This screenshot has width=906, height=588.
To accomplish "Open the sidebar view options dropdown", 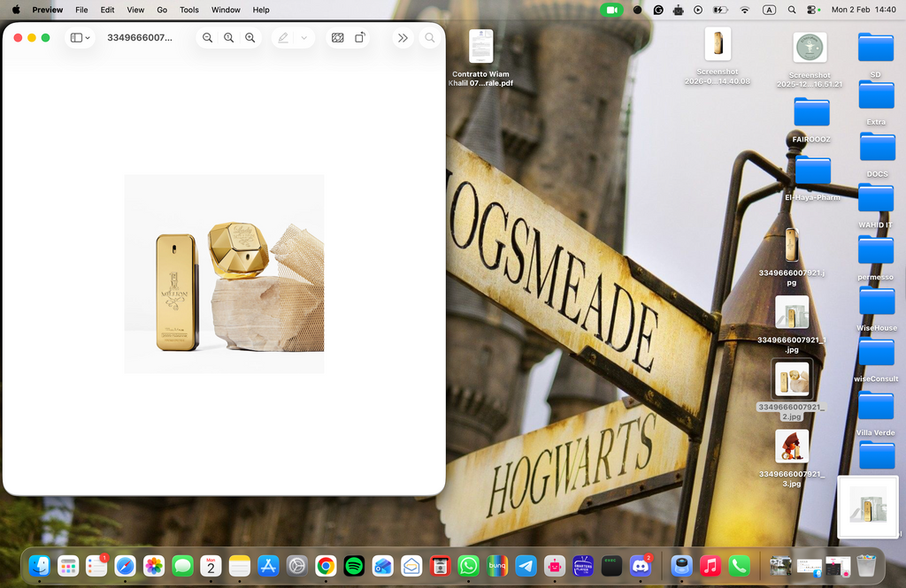I will click(x=80, y=38).
